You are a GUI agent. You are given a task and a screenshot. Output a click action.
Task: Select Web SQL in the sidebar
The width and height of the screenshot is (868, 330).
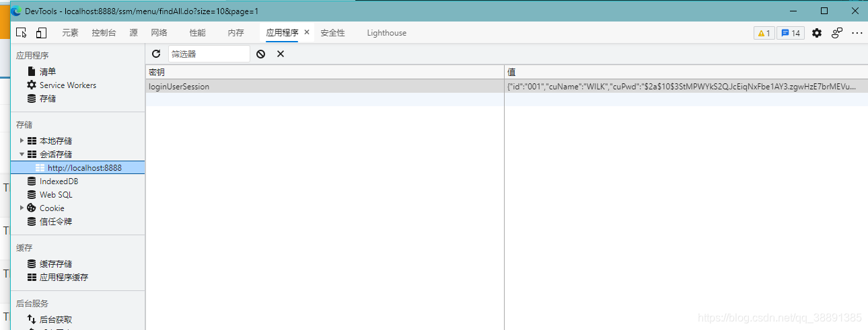click(55, 195)
